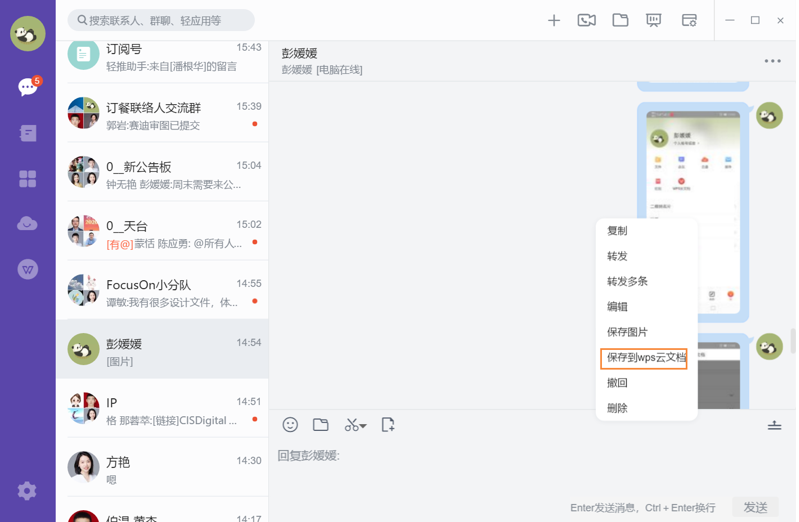
Task: Click the 发送 send button
Action: 755,507
